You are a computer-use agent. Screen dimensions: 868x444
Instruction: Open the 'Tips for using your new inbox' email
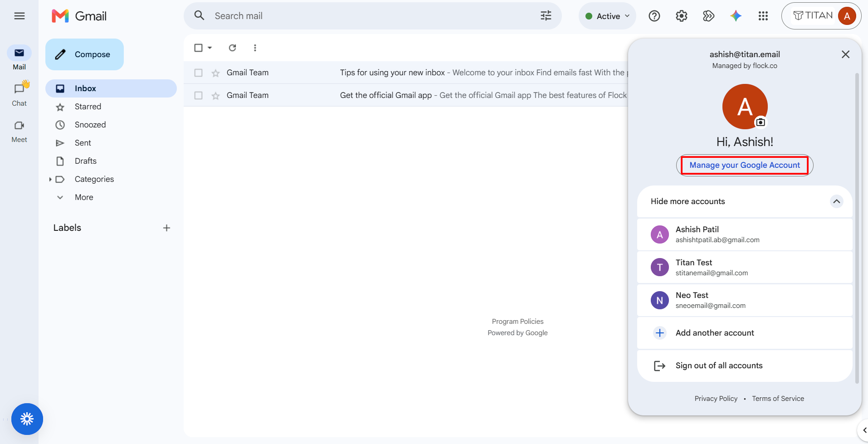tap(406, 73)
